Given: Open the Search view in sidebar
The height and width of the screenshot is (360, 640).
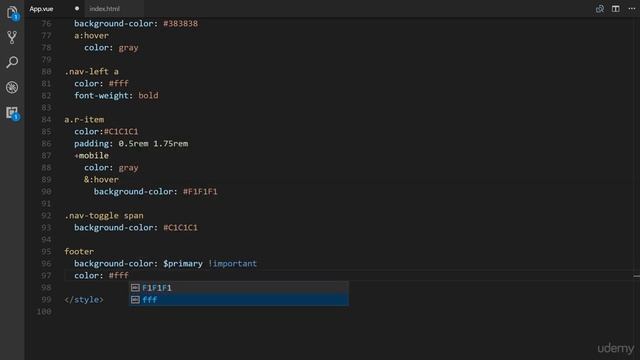Looking at the screenshot, I should click(12, 62).
